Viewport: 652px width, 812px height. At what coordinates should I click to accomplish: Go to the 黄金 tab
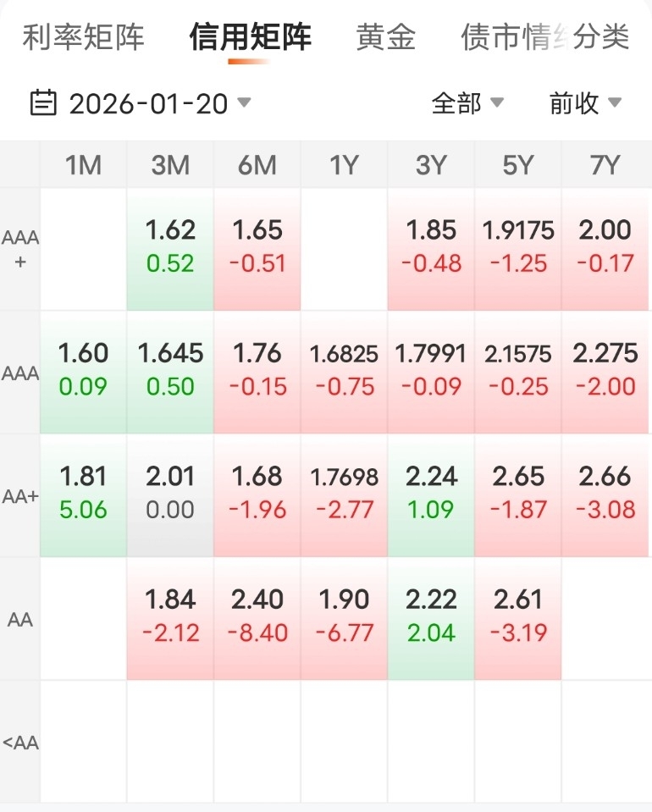pos(385,37)
